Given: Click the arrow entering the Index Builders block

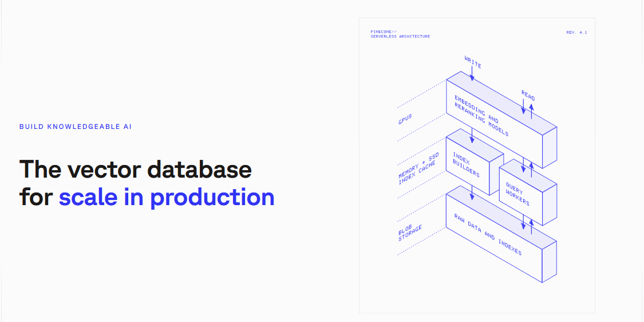Looking at the screenshot, I should [472, 135].
